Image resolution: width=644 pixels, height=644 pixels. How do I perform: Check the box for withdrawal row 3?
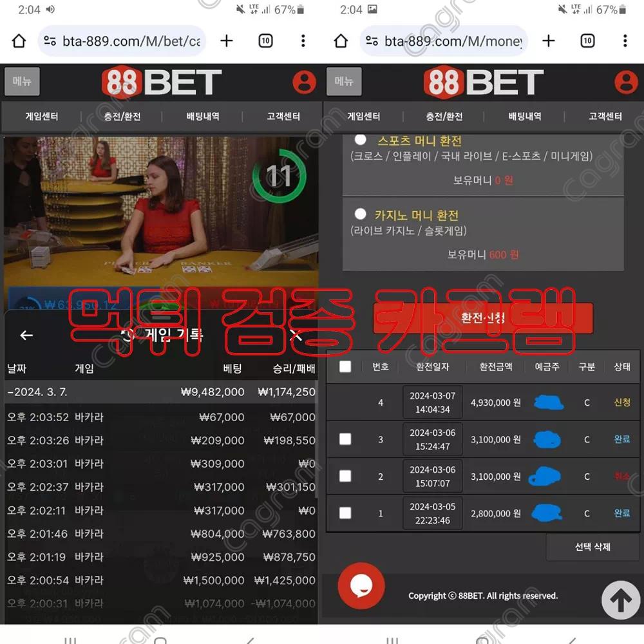pyautogui.click(x=346, y=439)
